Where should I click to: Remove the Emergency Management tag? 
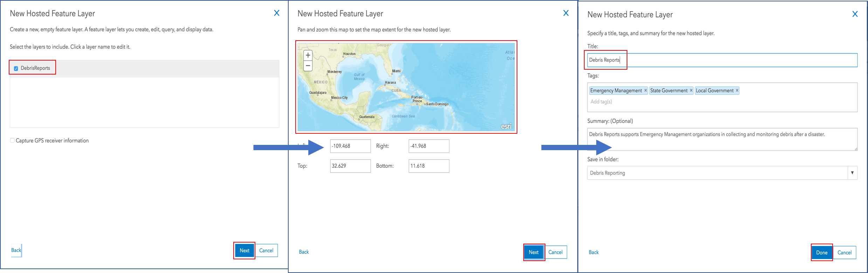point(646,90)
